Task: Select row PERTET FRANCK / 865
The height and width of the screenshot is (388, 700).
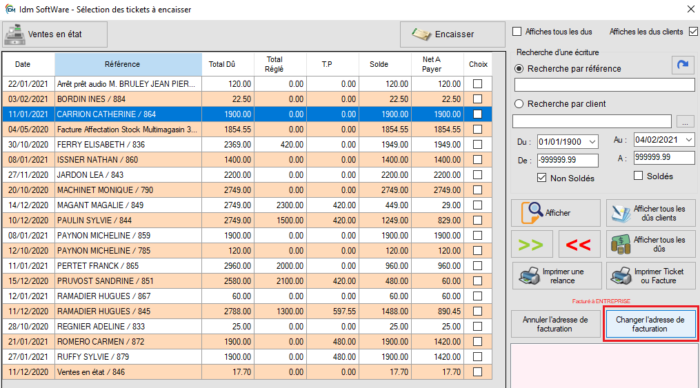Action: tap(247, 266)
